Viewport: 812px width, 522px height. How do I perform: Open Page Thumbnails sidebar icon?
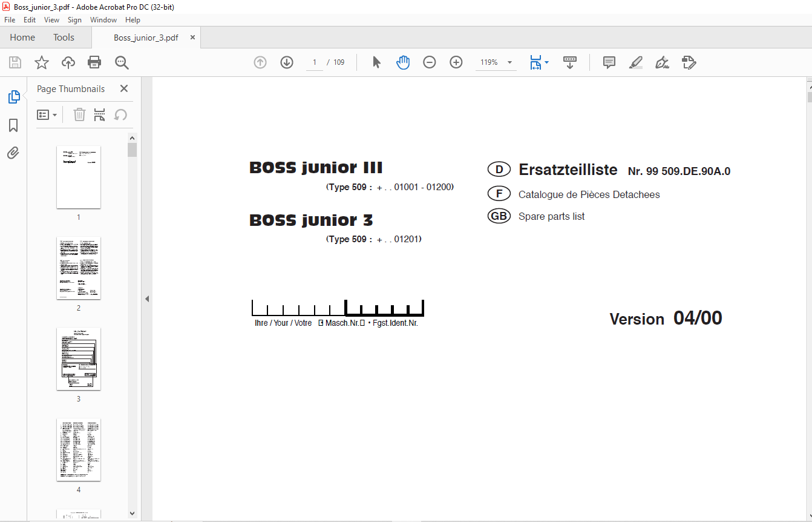[13, 97]
